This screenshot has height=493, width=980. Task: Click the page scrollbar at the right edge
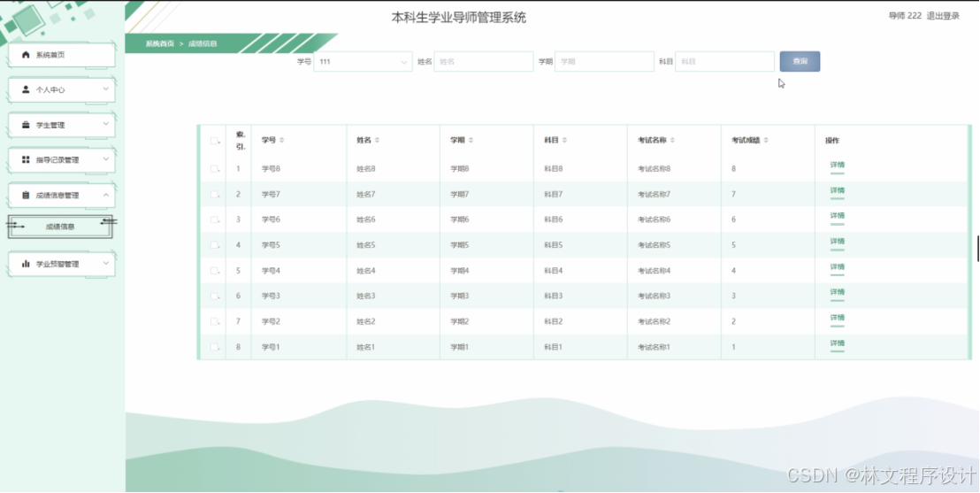[x=977, y=249]
